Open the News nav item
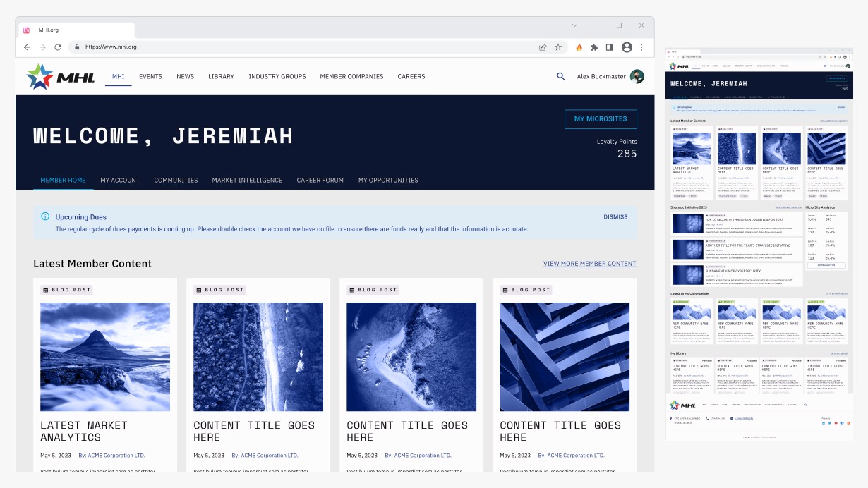Viewport: 868px width, 488px height. tap(185, 76)
